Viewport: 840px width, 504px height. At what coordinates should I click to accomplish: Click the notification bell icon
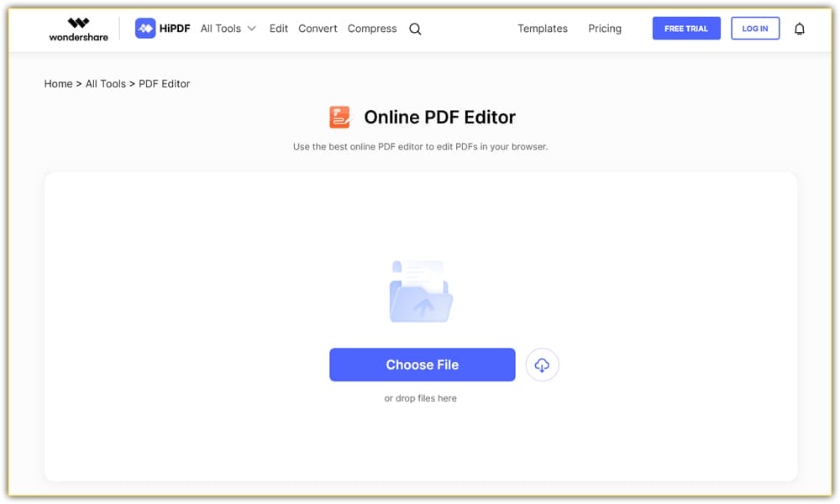[800, 28]
